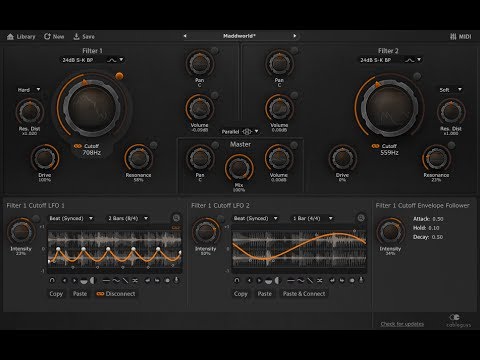Image resolution: width=480 pixels, height=360 pixels.
Task: Create a New preset
Action: [x=54, y=37]
